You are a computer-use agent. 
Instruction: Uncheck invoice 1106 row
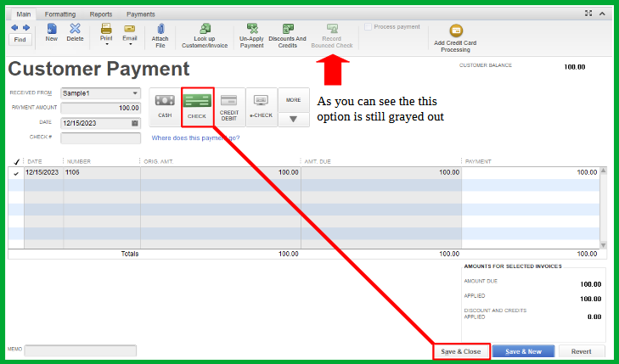[x=16, y=173]
